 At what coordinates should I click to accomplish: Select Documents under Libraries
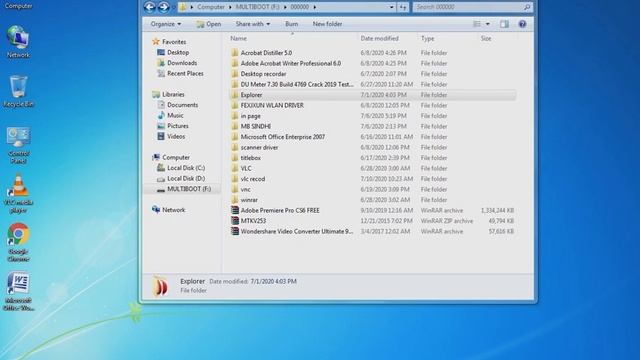tap(182, 105)
